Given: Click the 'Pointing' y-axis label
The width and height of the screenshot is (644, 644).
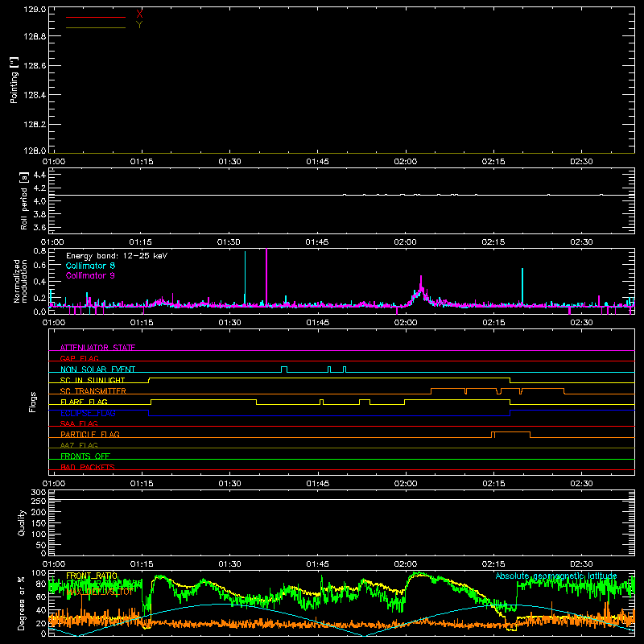Looking at the screenshot, I should click(14, 80).
